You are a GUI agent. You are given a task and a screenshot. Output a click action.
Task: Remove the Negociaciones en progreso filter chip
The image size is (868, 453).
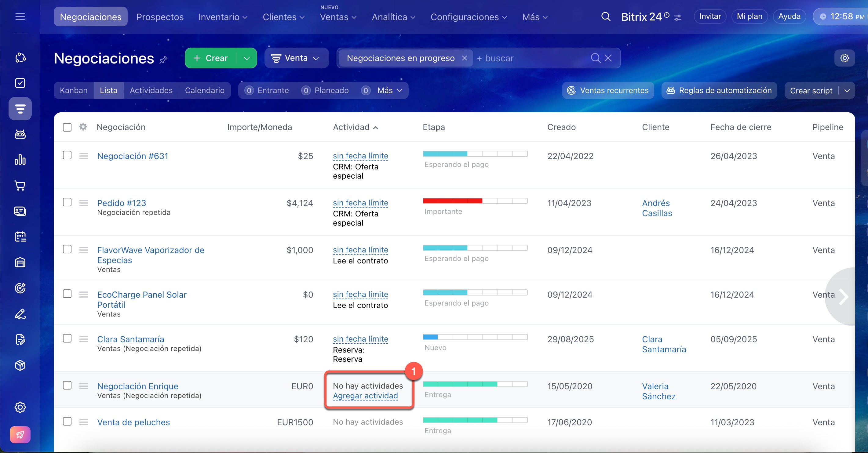[x=464, y=58]
